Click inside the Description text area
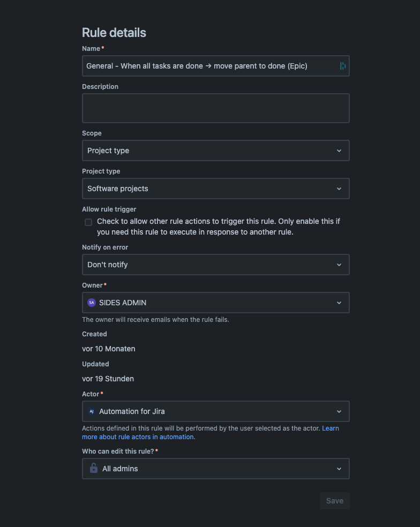 pyautogui.click(x=215, y=108)
